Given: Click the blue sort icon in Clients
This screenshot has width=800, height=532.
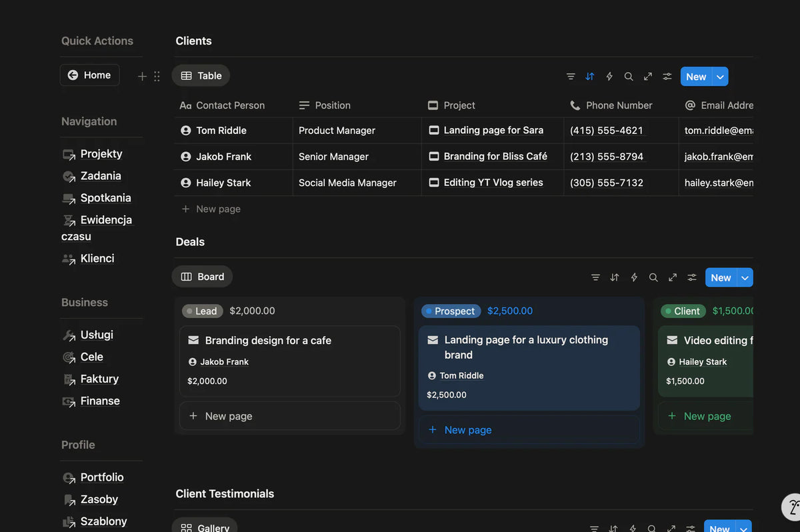Looking at the screenshot, I should [x=589, y=77].
